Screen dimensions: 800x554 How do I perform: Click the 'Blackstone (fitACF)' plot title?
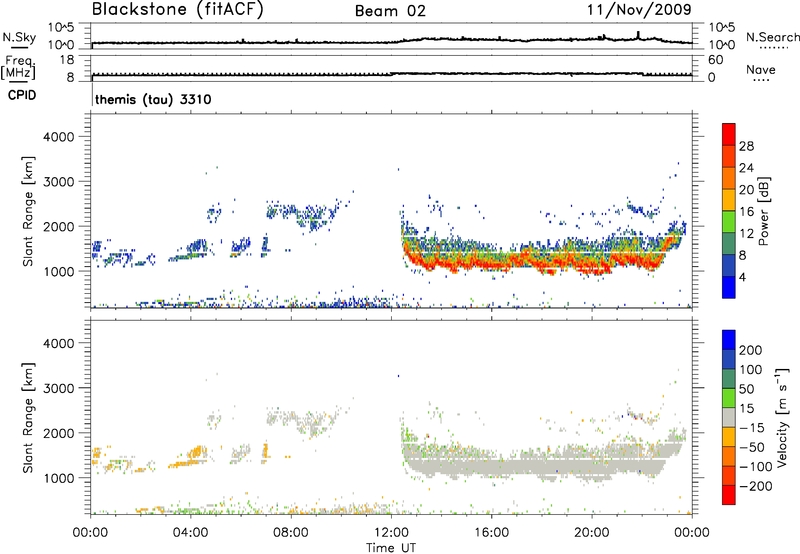pyautogui.click(x=178, y=9)
